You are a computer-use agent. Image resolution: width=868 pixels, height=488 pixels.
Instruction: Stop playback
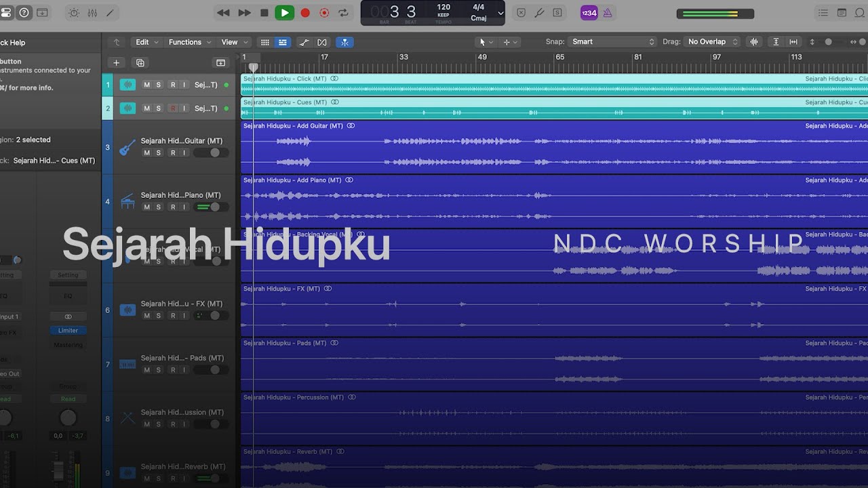coord(264,12)
